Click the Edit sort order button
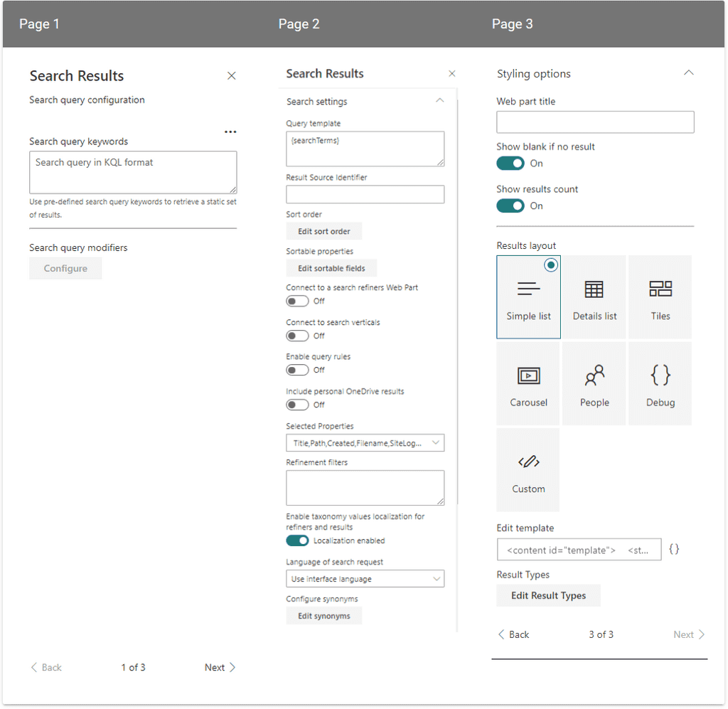Image resolution: width=728 pixels, height=709 pixels. [323, 231]
